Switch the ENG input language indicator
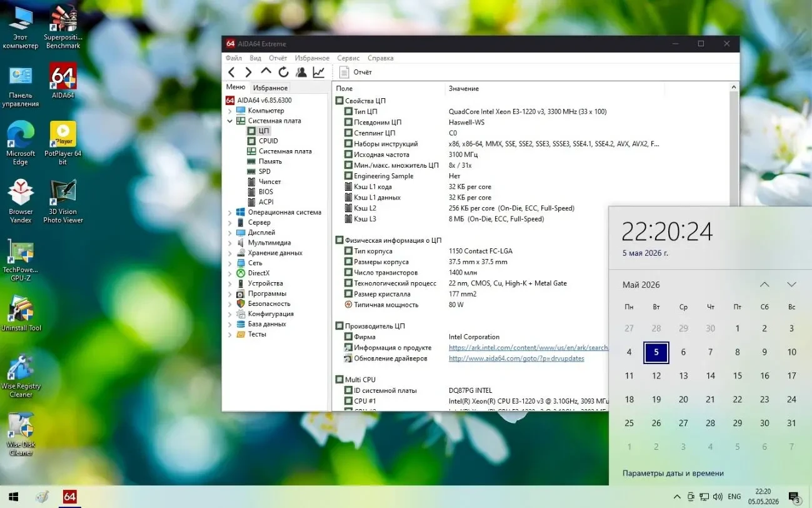Screen dimensions: 812x508 click(x=734, y=497)
